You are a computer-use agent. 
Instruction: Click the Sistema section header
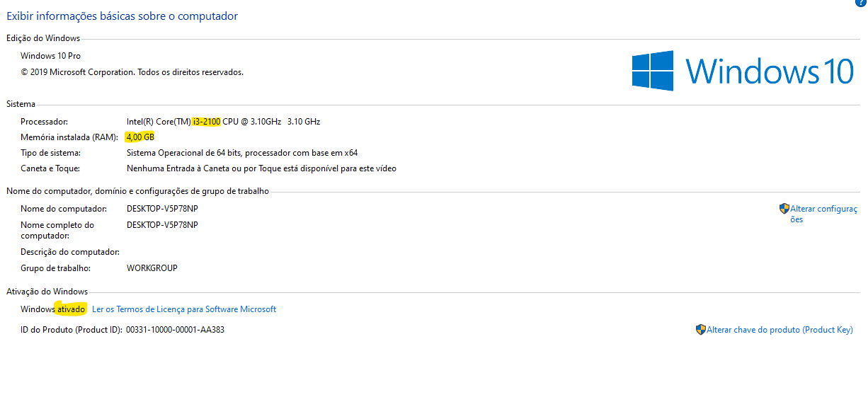point(21,104)
